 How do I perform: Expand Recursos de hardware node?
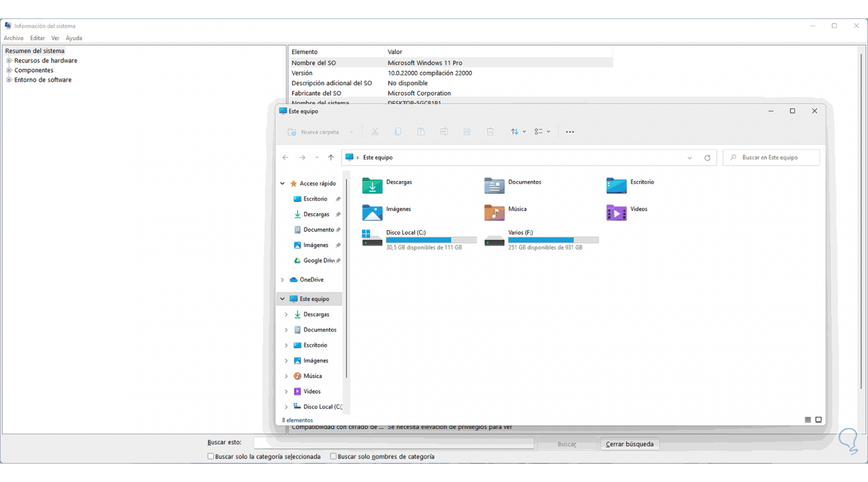[9, 61]
